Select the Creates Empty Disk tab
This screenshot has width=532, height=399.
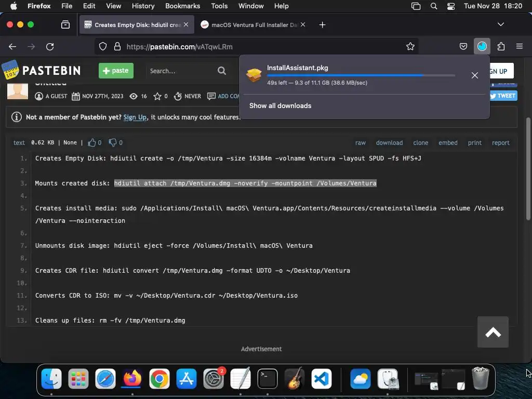point(137,25)
